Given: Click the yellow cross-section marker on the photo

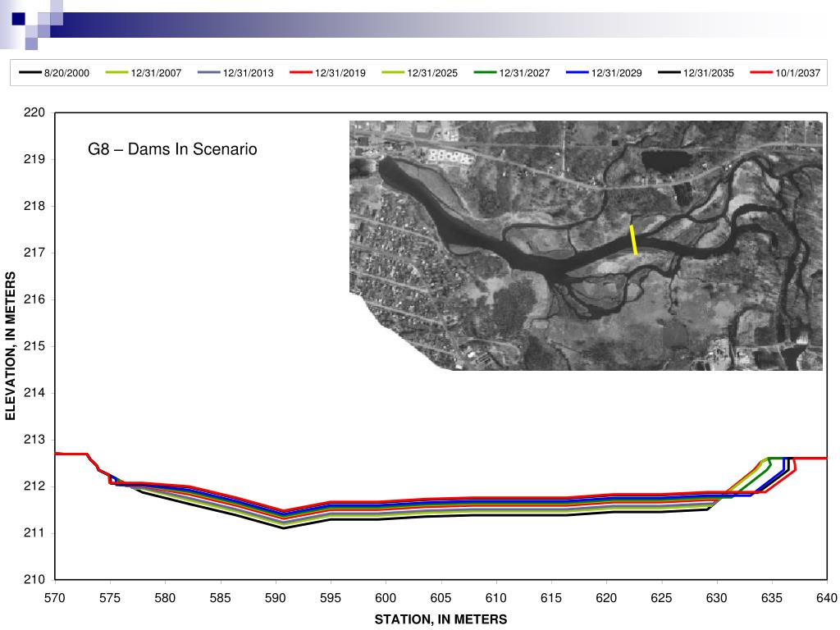Looking at the screenshot, I should pyautogui.click(x=633, y=240).
